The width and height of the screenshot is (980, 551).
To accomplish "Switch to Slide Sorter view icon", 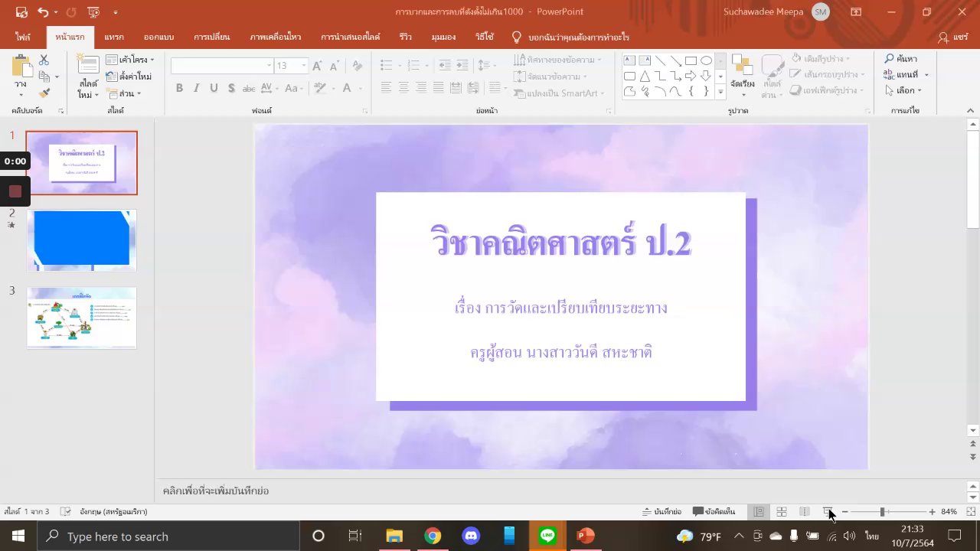I will [x=782, y=511].
